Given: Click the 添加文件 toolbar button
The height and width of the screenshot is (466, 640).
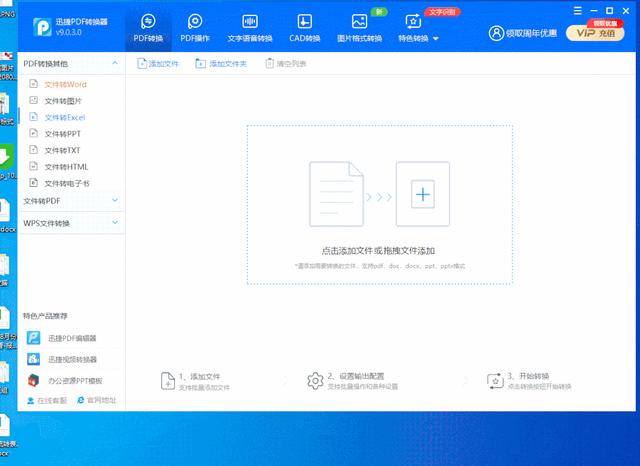Looking at the screenshot, I should coord(158,64).
